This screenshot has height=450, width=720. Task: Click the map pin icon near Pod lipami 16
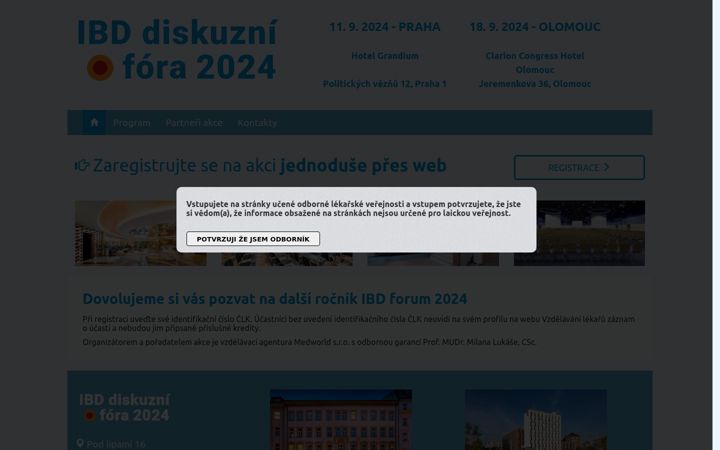coord(80,444)
